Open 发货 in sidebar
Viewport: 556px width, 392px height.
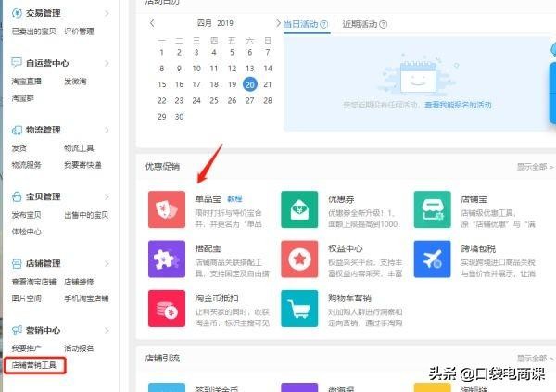click(19, 148)
